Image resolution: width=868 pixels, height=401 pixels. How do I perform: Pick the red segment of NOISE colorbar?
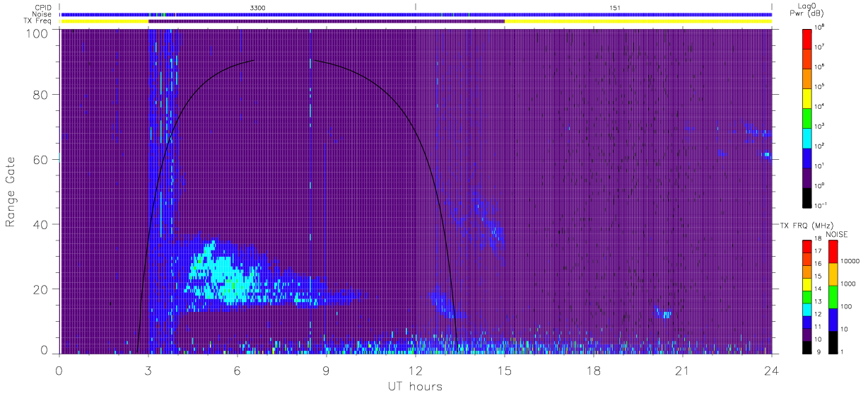(x=833, y=252)
